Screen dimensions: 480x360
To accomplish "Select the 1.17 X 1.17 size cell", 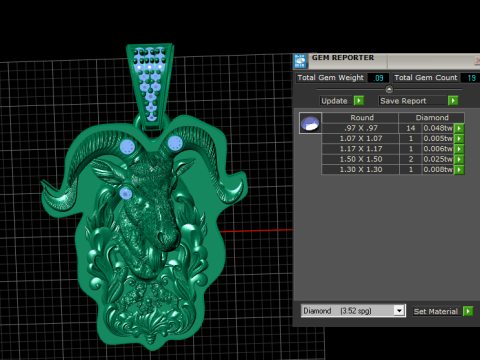I will click(x=361, y=149).
